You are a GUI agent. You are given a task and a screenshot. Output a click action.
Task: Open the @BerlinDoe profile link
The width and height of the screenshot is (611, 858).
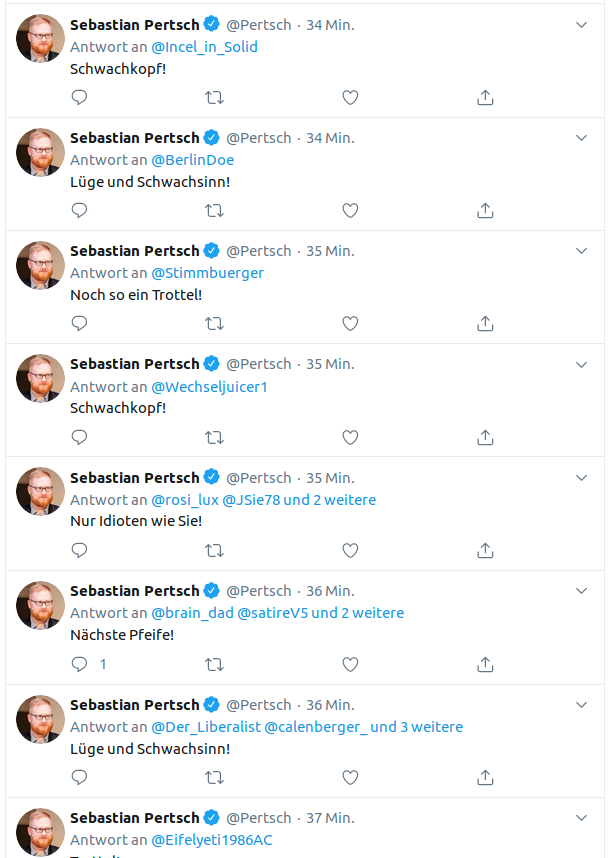click(192, 159)
